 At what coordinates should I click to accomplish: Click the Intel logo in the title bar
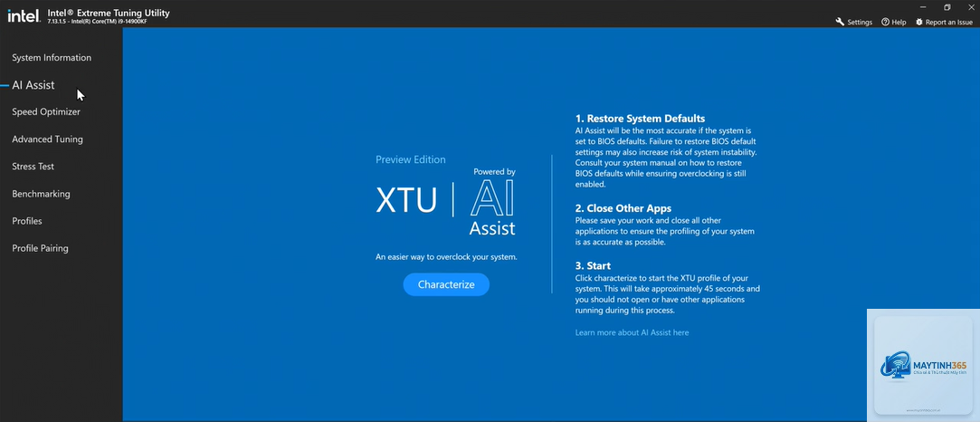point(24,15)
